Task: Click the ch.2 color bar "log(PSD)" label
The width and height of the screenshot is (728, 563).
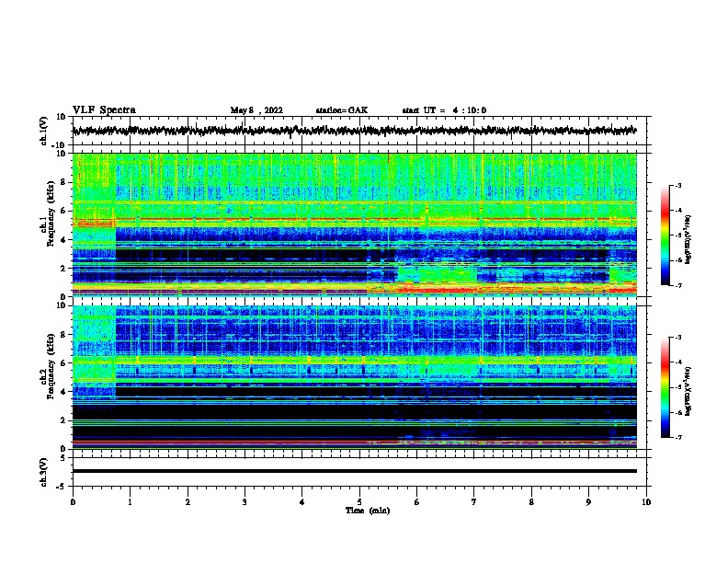Action: [x=688, y=391]
